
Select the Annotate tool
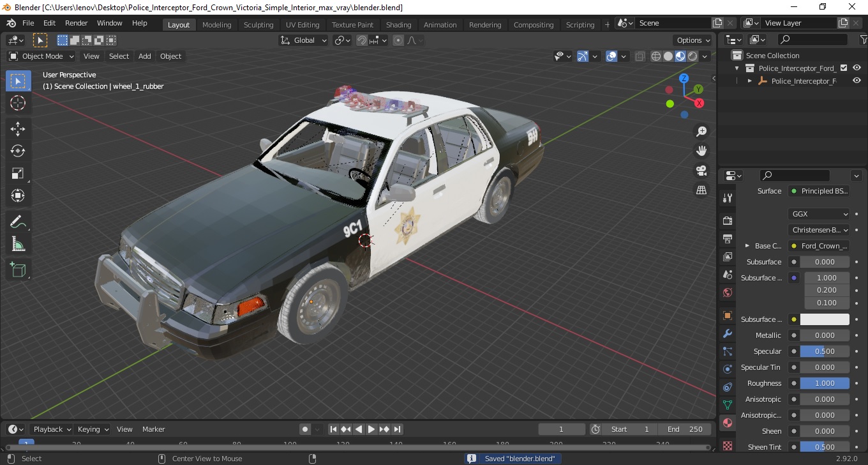click(x=18, y=222)
